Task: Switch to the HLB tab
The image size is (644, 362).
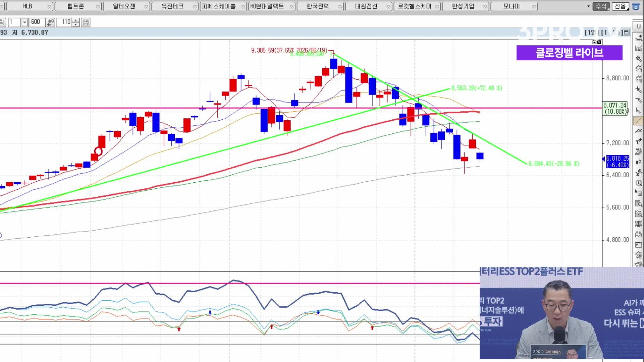Action: (x=28, y=6)
